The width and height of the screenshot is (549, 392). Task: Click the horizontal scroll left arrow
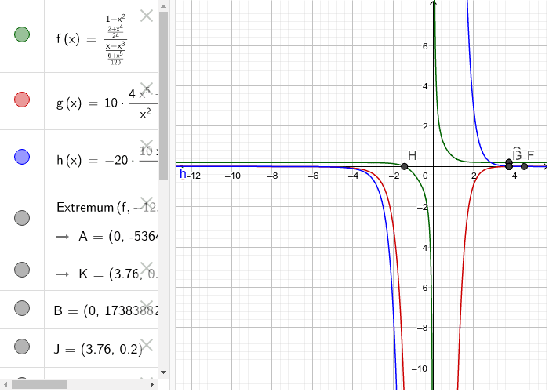[x=5, y=385]
